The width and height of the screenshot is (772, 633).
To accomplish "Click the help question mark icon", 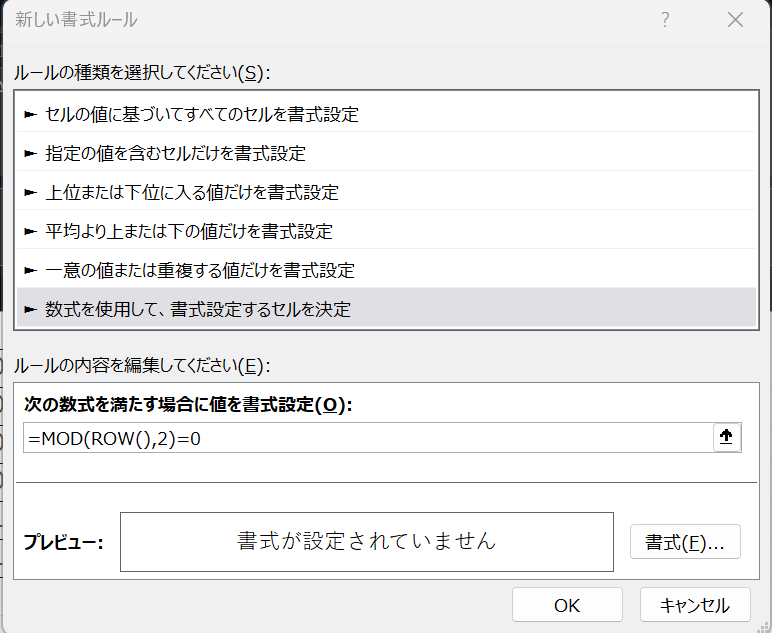I will point(665,20).
